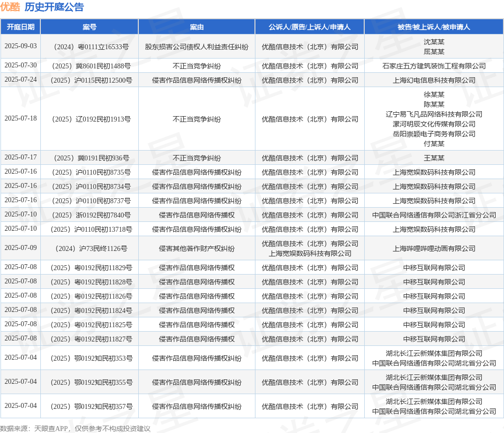Click defendant 王某某
Screen dimensions: 504x433
434,158
